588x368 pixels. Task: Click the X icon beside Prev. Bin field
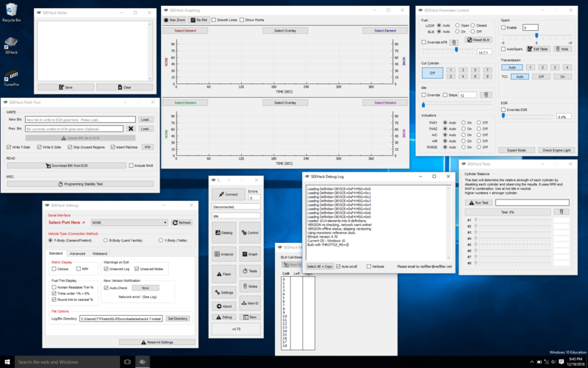pyautogui.click(x=131, y=128)
